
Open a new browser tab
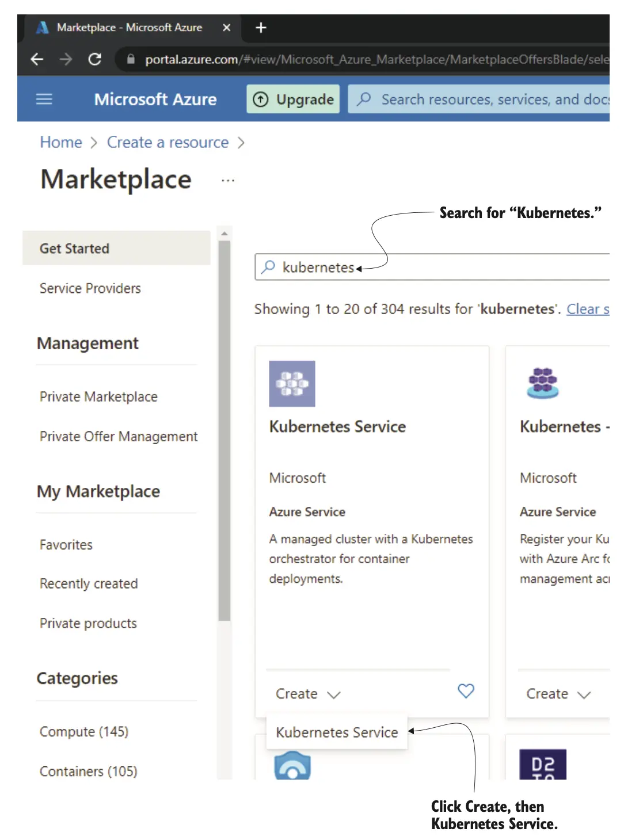[261, 28]
